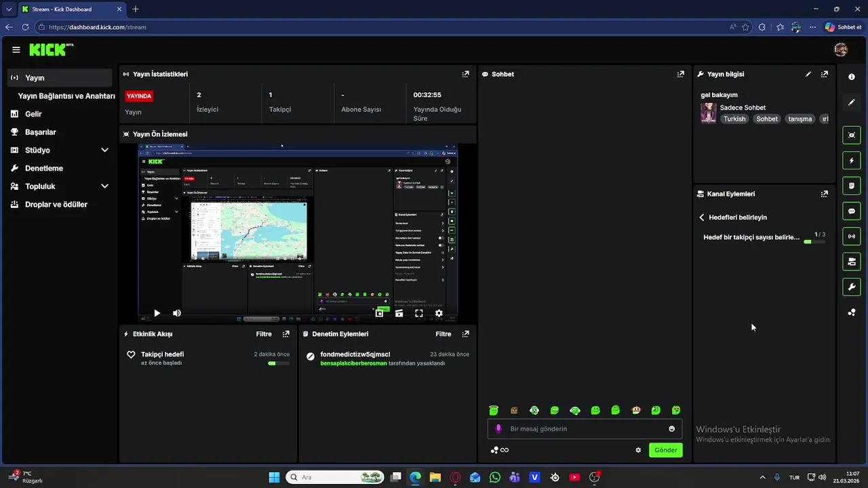Click the channel points infinity icon
This screenshot has width=868, height=488.
(499, 450)
